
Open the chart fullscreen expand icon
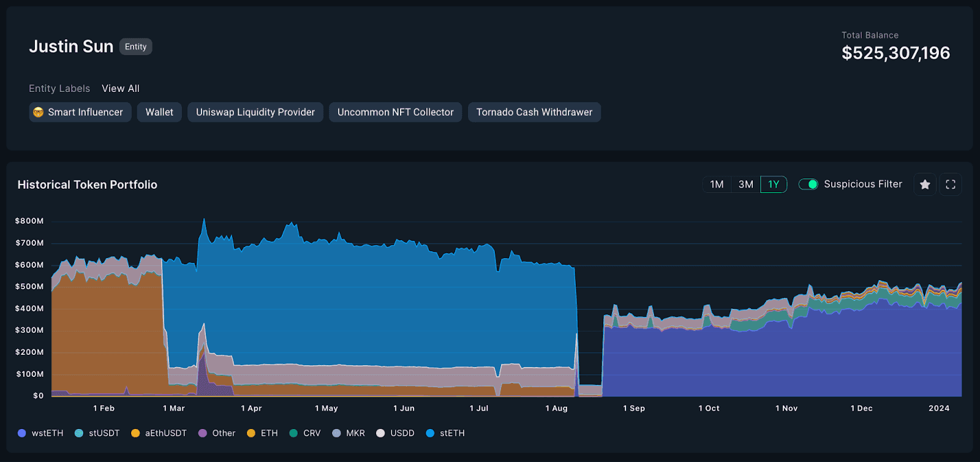[951, 184]
